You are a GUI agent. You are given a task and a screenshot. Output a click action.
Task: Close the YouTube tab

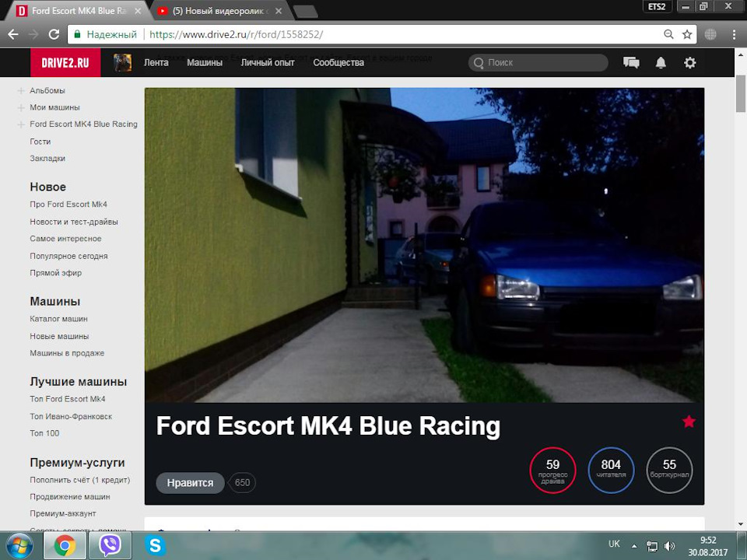coord(279,11)
